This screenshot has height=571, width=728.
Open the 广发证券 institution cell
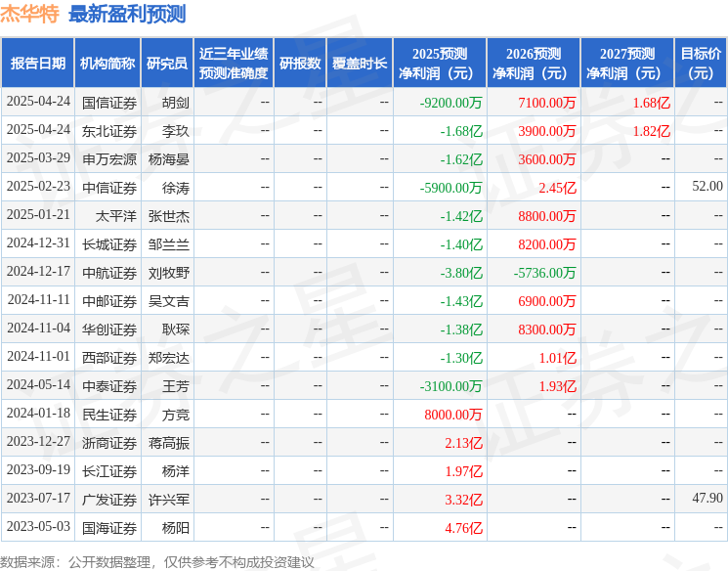tap(109, 500)
